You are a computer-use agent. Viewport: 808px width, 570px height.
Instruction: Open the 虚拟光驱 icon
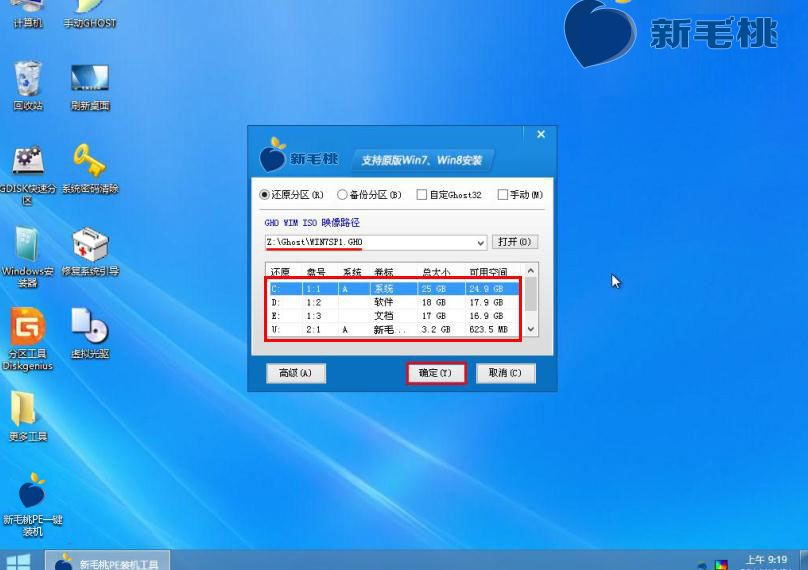(x=90, y=333)
